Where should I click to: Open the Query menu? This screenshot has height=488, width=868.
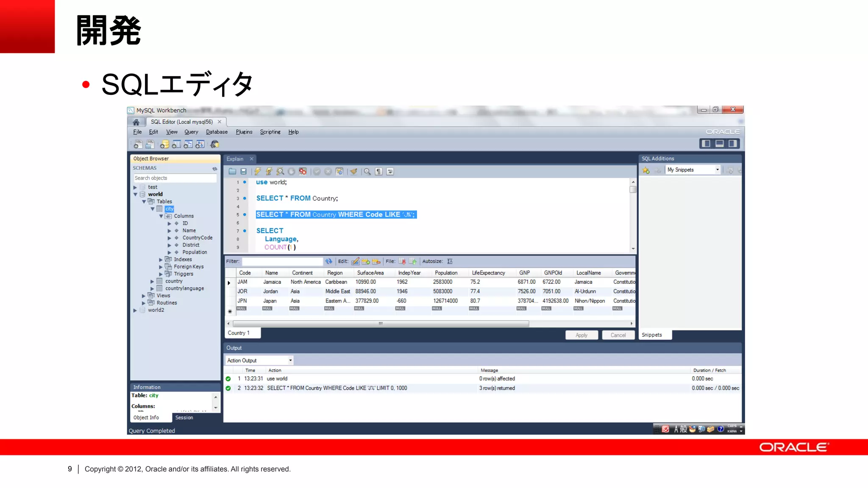191,132
